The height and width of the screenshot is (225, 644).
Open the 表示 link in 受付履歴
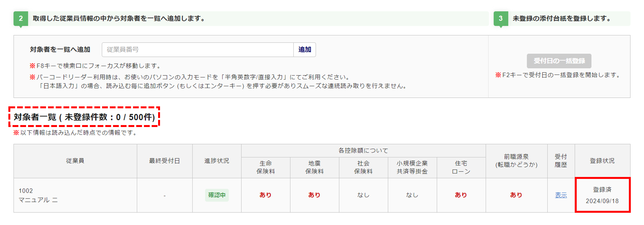pyautogui.click(x=561, y=195)
